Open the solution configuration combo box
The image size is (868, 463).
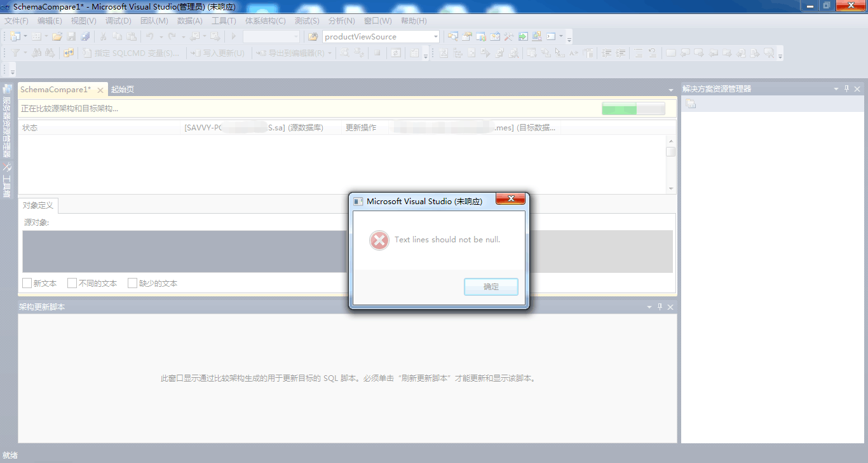pyautogui.click(x=271, y=36)
